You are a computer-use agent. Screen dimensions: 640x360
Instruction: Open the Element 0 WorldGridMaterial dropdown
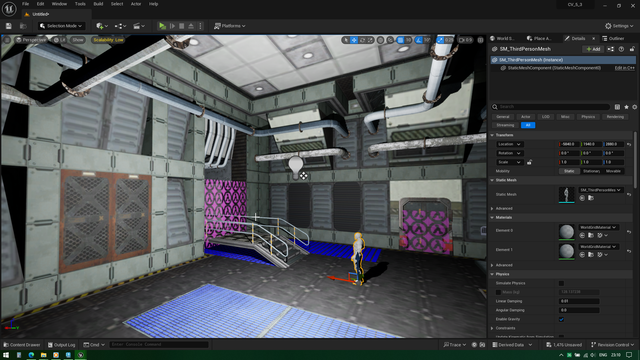[598, 227]
